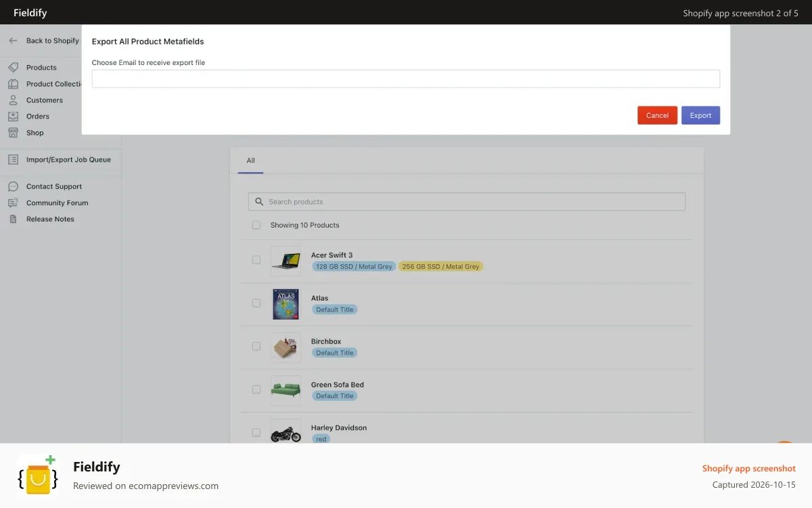Open the Atlas book thumbnail
Viewport: 812px width, 508px height.
(286, 304)
